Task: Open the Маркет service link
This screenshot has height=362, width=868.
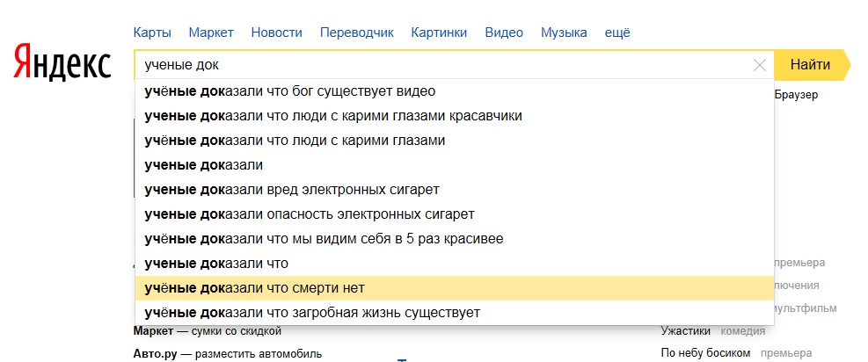Action: click(x=211, y=33)
